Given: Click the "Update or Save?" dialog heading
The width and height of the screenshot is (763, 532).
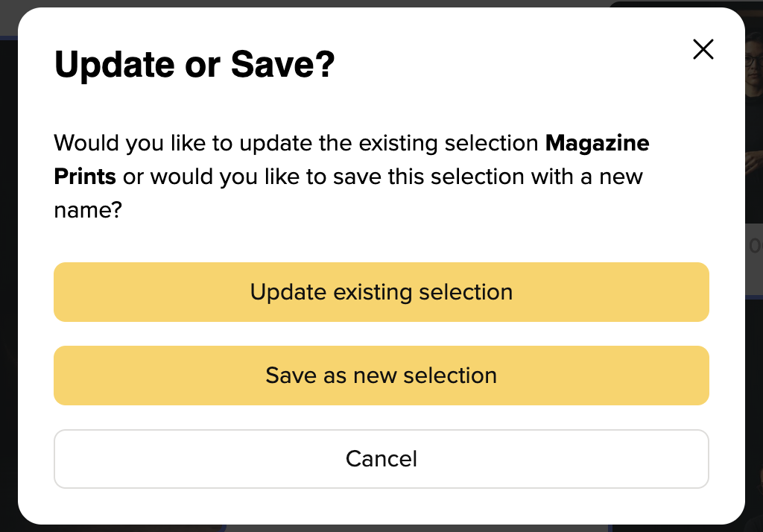Looking at the screenshot, I should pyautogui.click(x=194, y=64).
